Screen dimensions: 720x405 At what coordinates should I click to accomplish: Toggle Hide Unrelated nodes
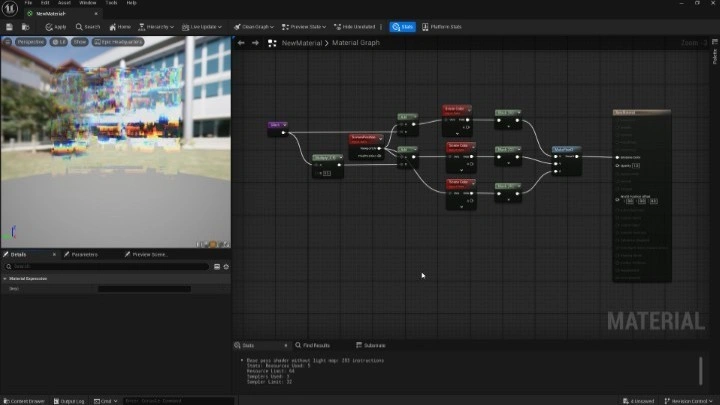(353, 27)
